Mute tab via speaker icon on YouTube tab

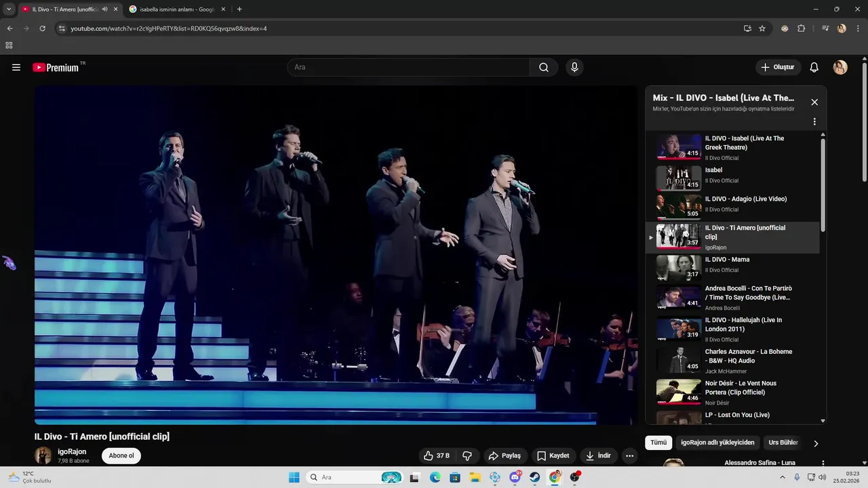point(104,9)
